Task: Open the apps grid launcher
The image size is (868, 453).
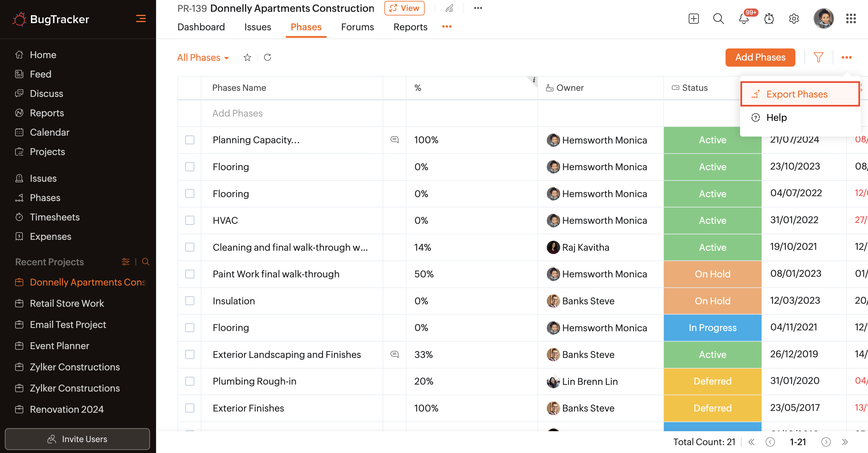Action: coord(850,18)
